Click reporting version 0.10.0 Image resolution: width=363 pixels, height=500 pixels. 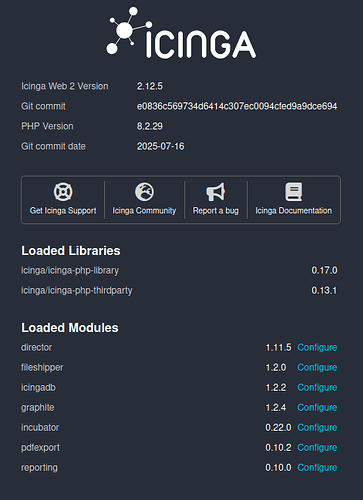278,468
